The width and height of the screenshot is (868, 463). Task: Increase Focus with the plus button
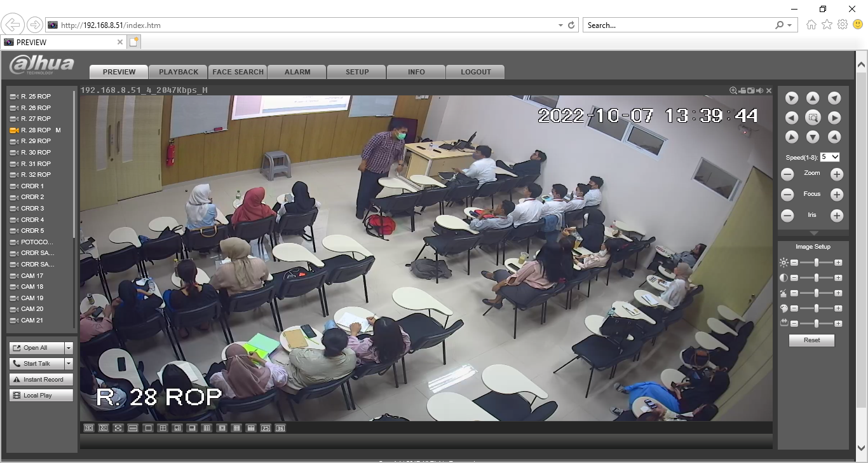(837, 195)
